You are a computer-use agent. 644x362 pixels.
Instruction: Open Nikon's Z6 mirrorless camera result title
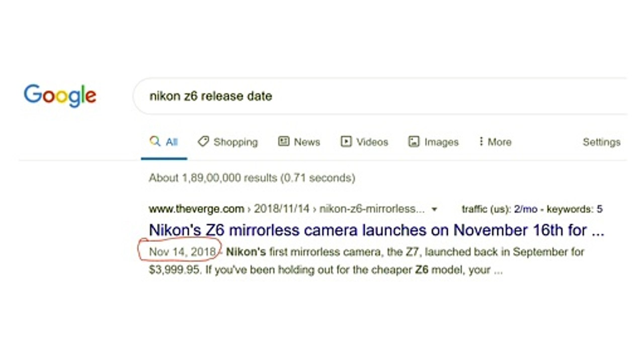376,230
